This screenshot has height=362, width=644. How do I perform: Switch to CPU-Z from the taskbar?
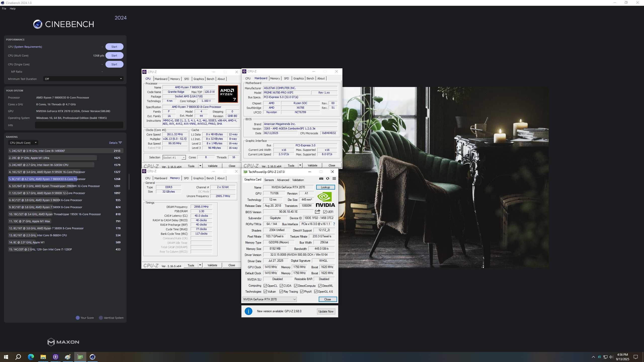[x=56, y=357]
